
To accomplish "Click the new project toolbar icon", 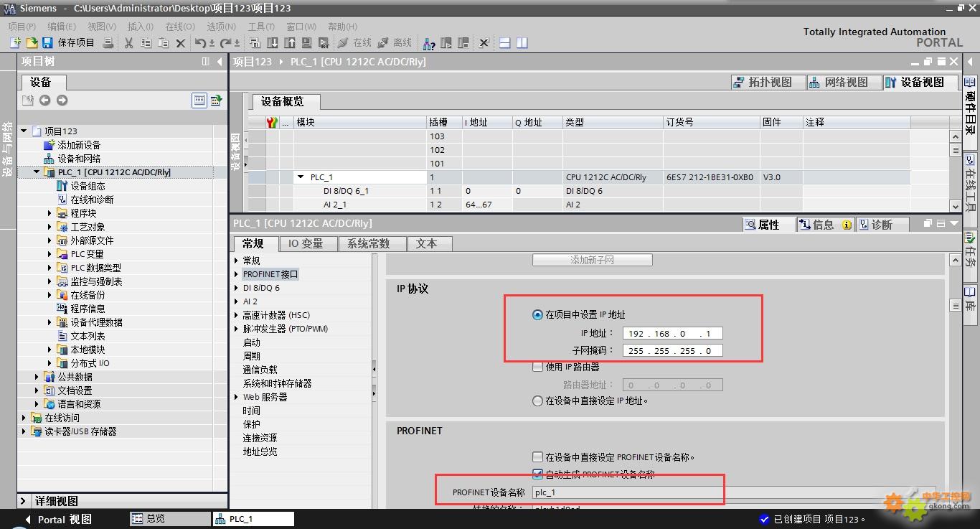I will tap(15, 43).
